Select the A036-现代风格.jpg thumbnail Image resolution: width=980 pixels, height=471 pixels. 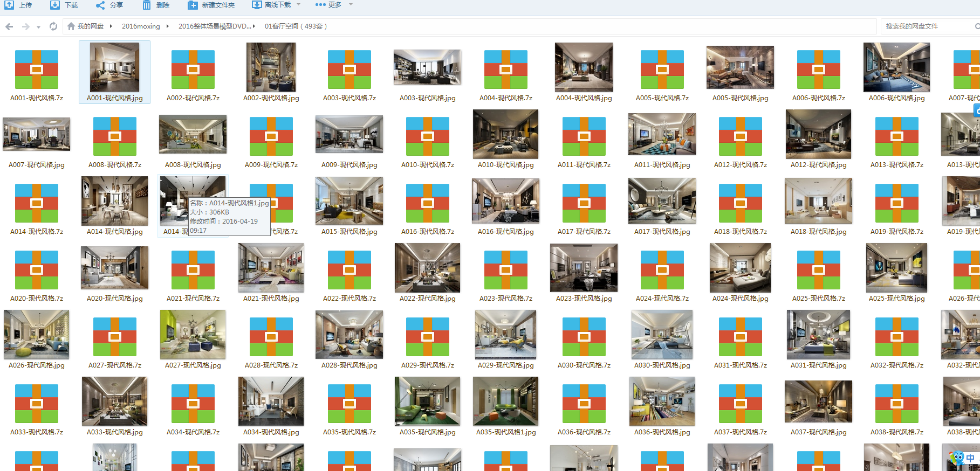click(662, 401)
